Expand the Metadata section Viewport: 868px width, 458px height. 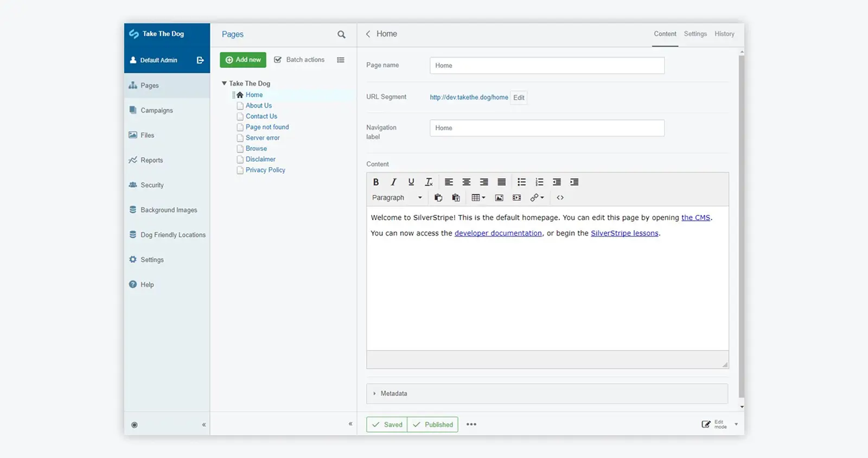[547, 394]
